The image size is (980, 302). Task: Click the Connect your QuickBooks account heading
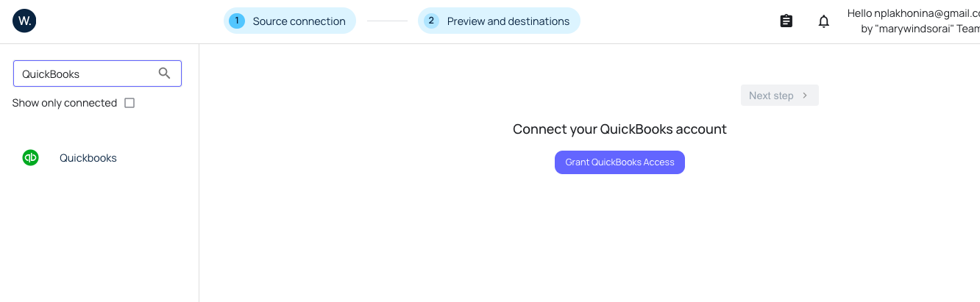click(x=619, y=129)
